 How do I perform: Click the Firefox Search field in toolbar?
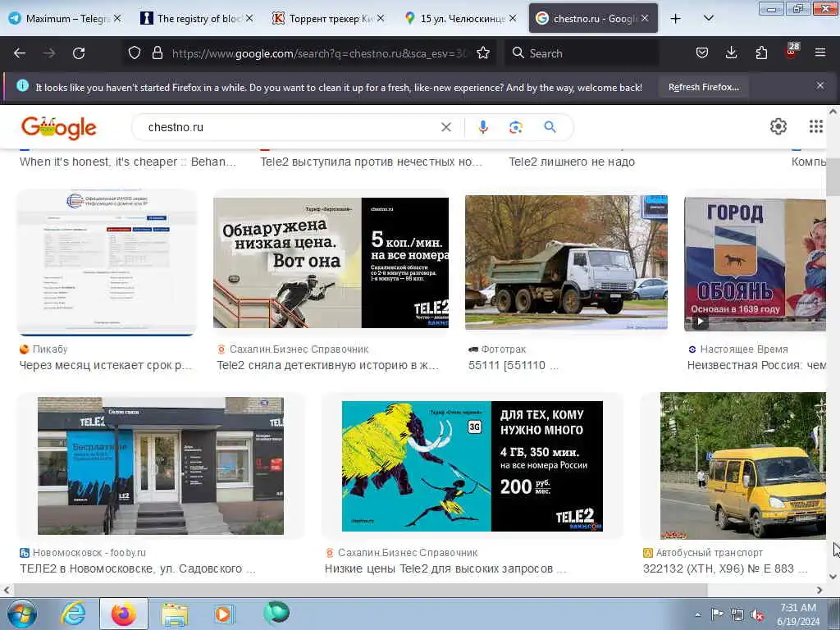tap(584, 53)
